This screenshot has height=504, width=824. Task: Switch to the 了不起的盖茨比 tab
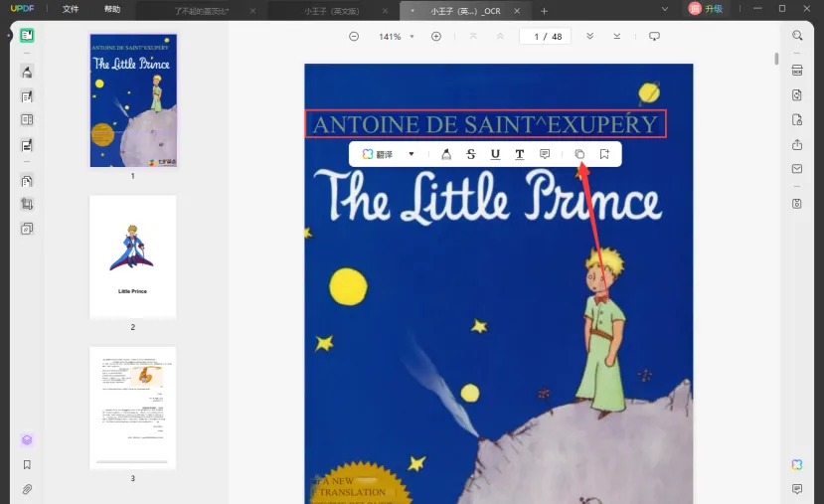pyautogui.click(x=202, y=11)
